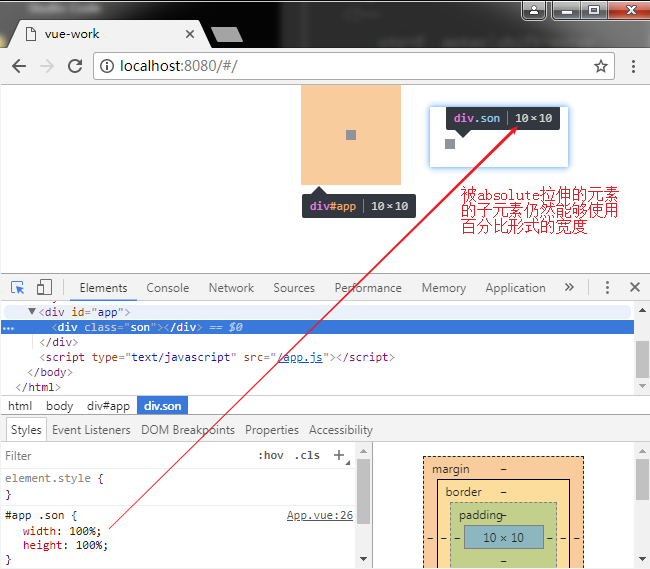650x569 pixels.
Task: Click the DOM tree scrollbar down arrow
Action: (x=642, y=386)
